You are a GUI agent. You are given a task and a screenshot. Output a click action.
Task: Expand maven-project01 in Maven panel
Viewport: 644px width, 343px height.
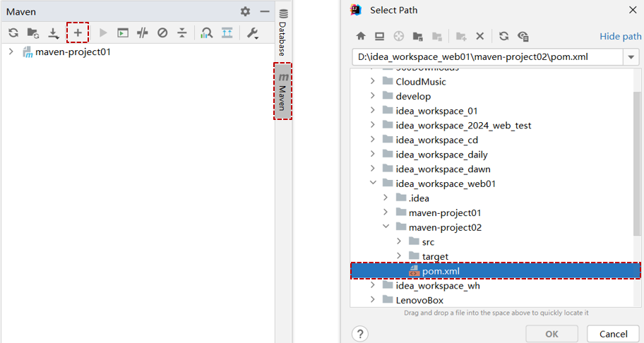click(11, 52)
